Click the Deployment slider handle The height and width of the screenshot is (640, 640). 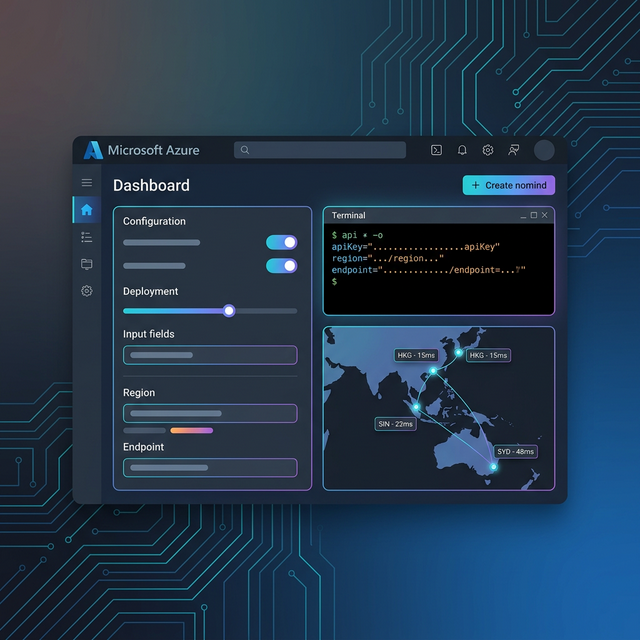coord(229,311)
